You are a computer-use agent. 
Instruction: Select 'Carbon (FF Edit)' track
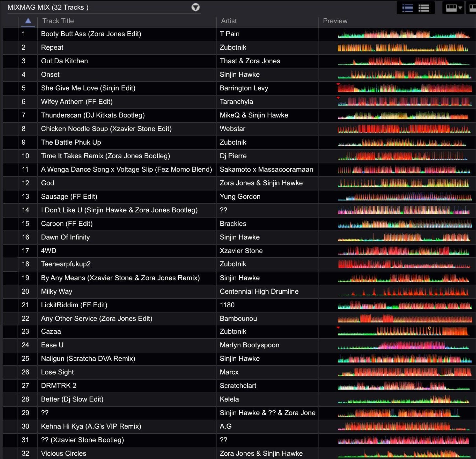[x=67, y=224]
